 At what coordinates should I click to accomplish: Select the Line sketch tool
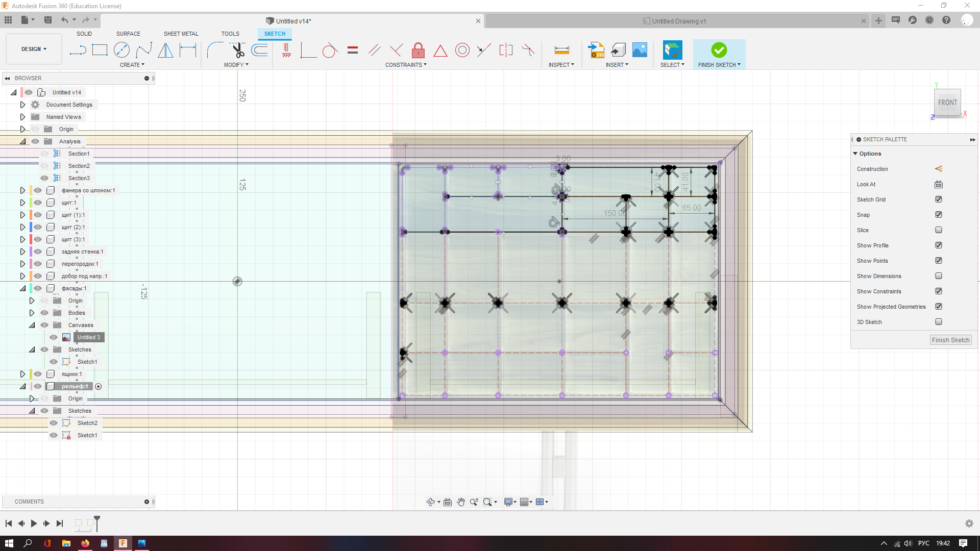coord(78,50)
